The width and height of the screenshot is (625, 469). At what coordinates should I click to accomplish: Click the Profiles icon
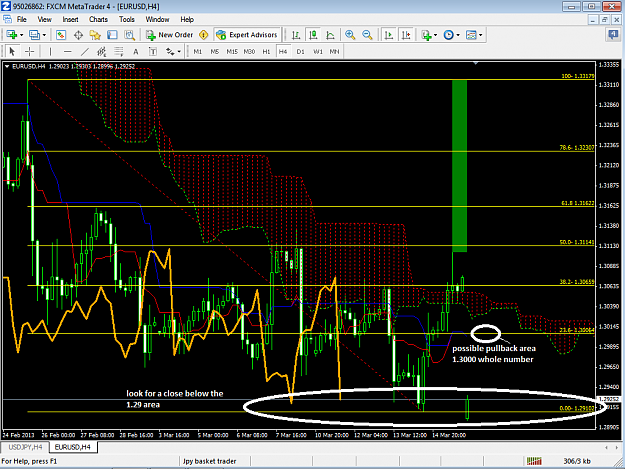pyautogui.click(x=35, y=35)
